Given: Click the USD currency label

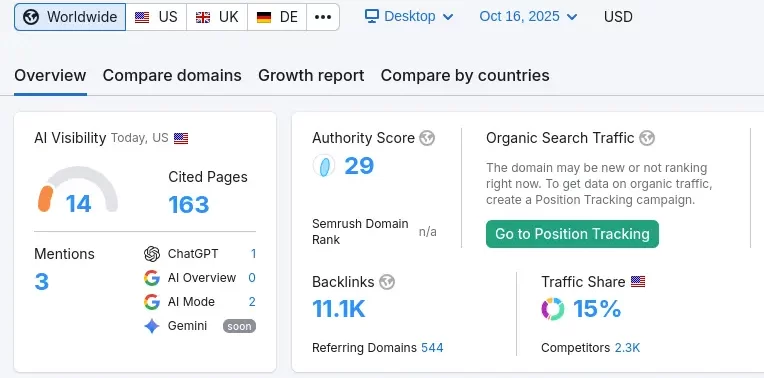Looking at the screenshot, I should coord(618,17).
